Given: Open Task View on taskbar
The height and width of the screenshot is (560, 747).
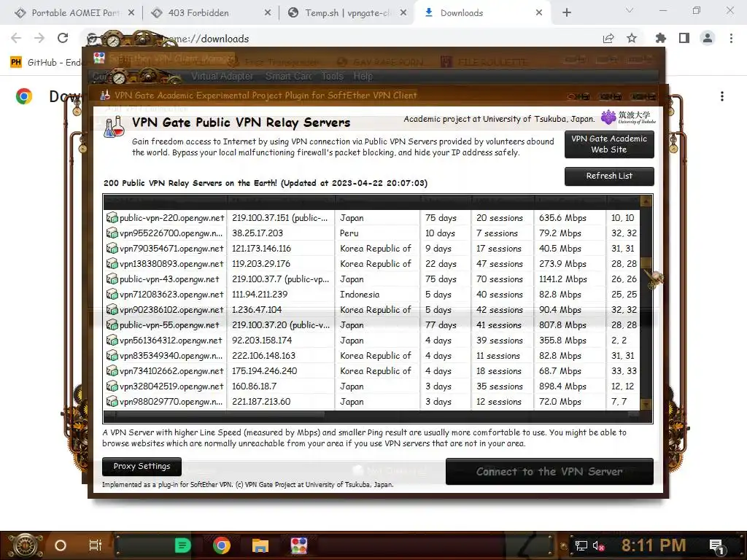Looking at the screenshot, I should (96, 545).
